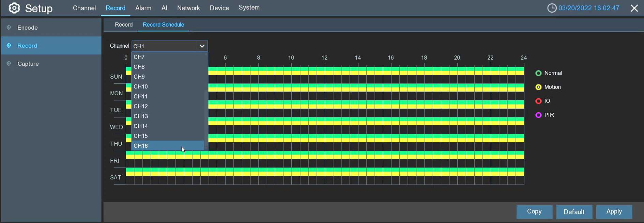Screen dimensions: 644x223
Task: Click the Setup gear icon
Action: point(14,8)
